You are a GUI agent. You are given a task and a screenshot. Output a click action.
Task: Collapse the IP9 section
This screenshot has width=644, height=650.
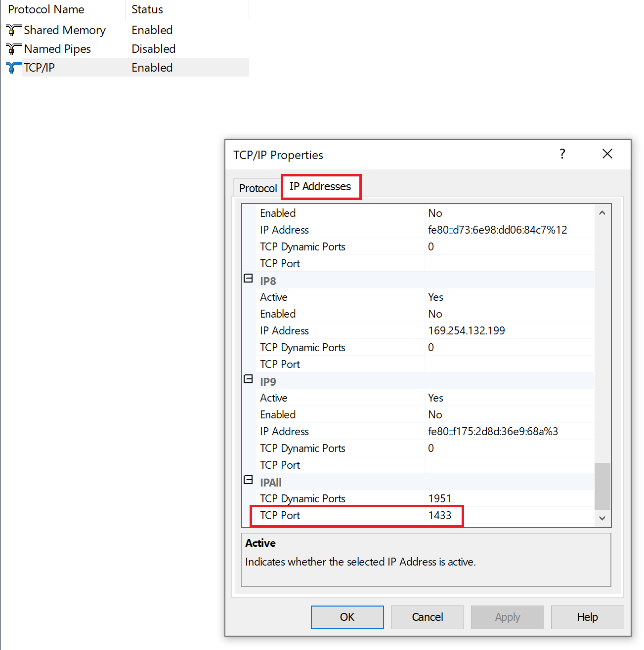click(248, 379)
